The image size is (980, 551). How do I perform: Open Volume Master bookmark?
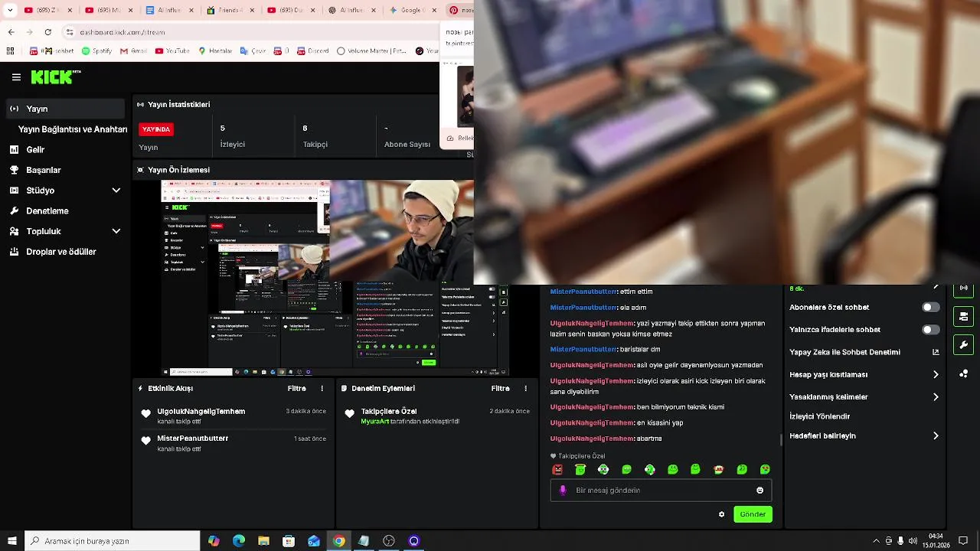coord(371,51)
